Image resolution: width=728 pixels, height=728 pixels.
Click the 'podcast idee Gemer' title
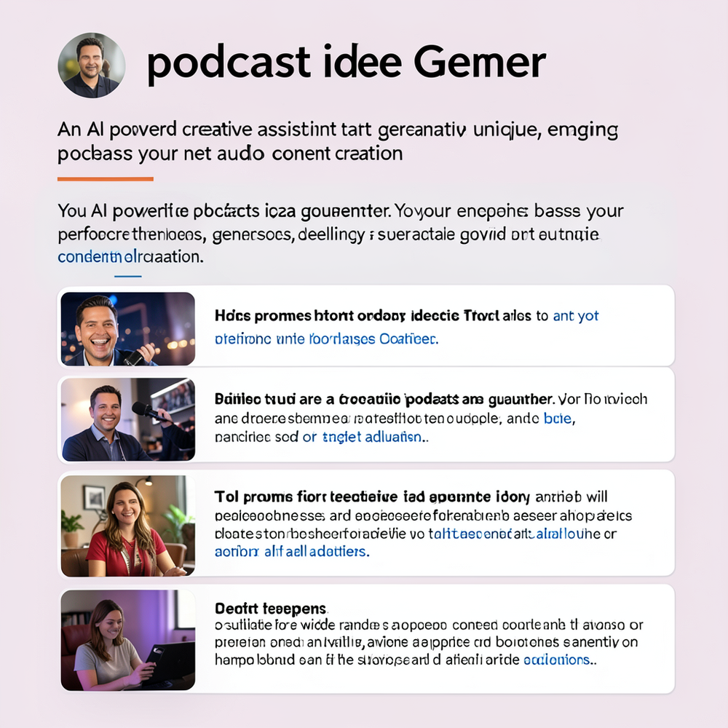(344, 62)
